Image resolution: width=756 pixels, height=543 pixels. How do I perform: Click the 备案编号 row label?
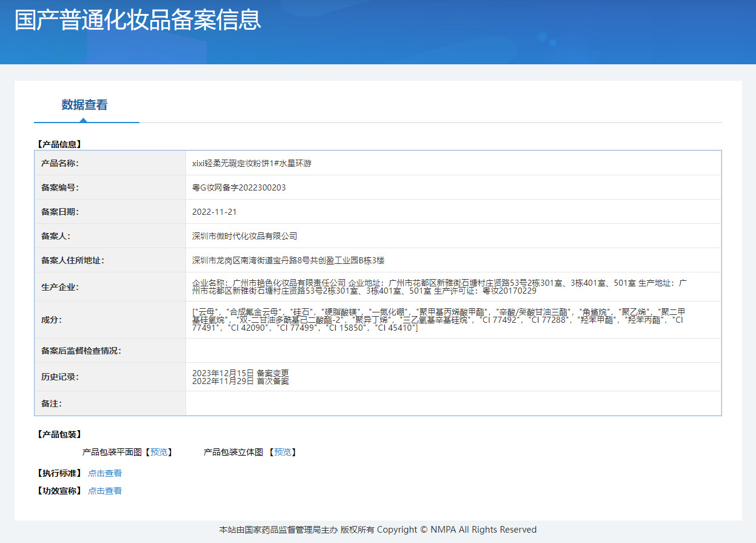(60, 187)
